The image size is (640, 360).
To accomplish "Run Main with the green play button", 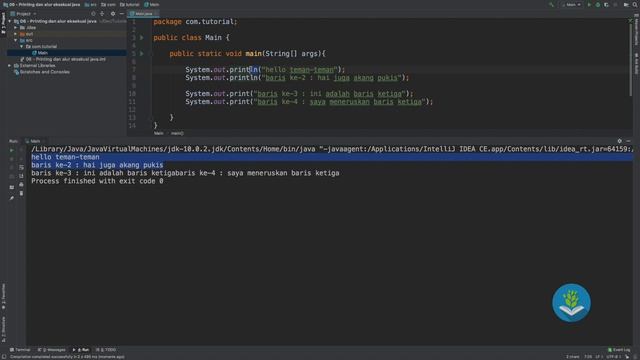I will pos(589,4).
